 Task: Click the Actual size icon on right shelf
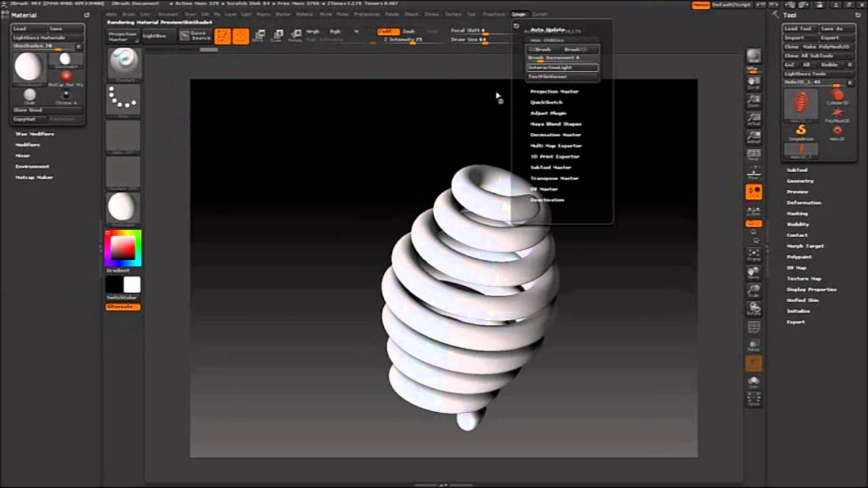[x=753, y=119]
